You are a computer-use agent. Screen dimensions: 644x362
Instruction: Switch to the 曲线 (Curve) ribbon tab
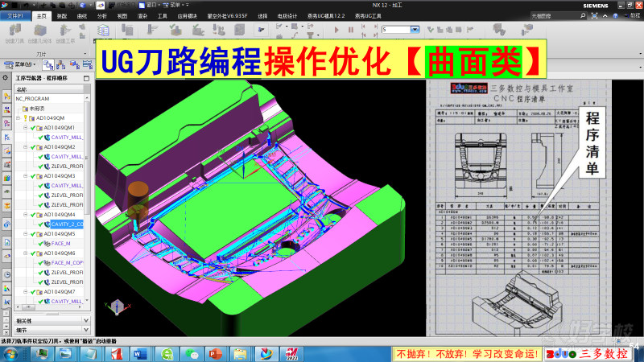pos(82,15)
